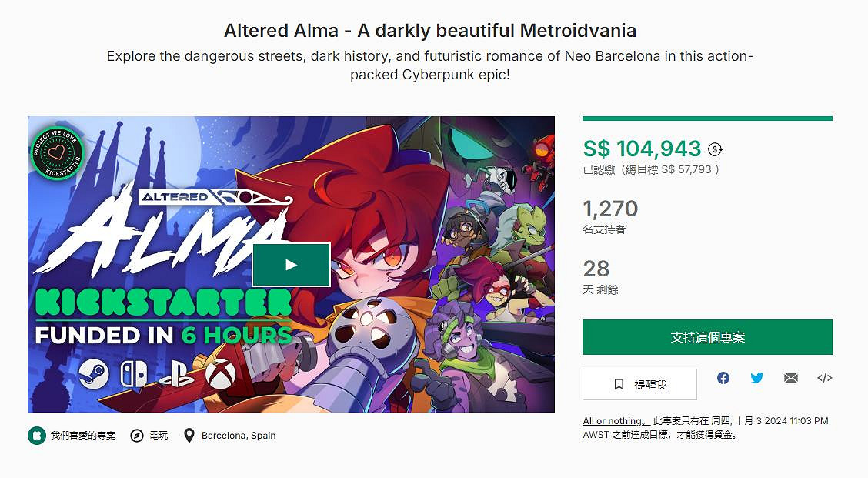Click the compass icon beside 電玩
This screenshot has width=868, height=478.
click(137, 436)
